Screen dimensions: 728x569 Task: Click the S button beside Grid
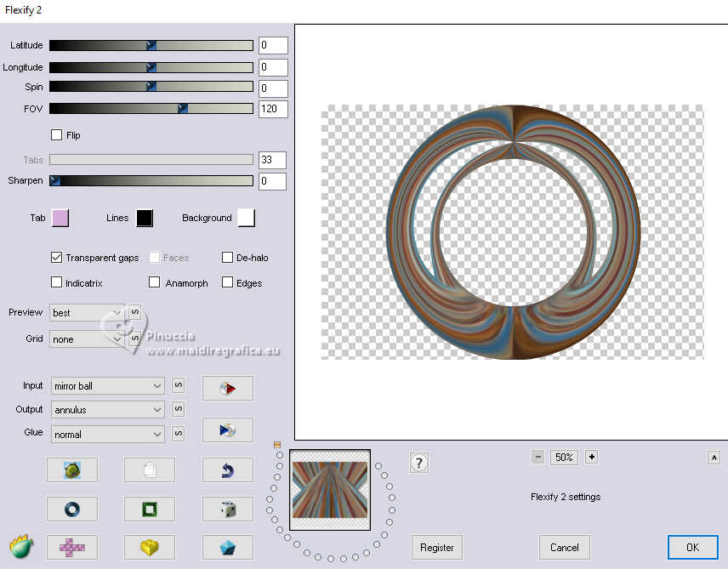(134, 338)
